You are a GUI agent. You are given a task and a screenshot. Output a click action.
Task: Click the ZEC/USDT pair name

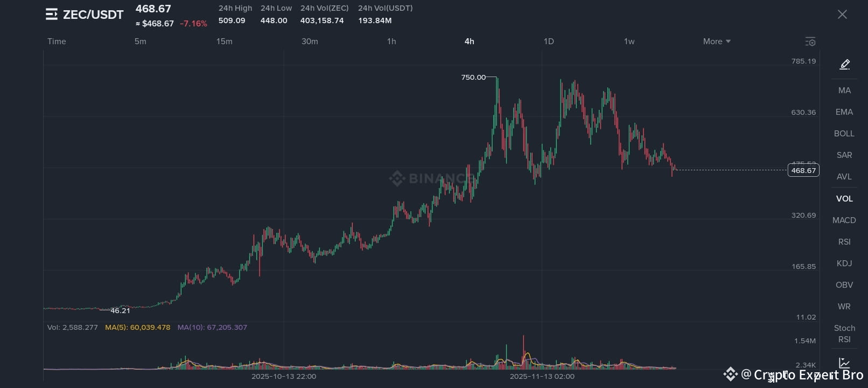[93, 15]
